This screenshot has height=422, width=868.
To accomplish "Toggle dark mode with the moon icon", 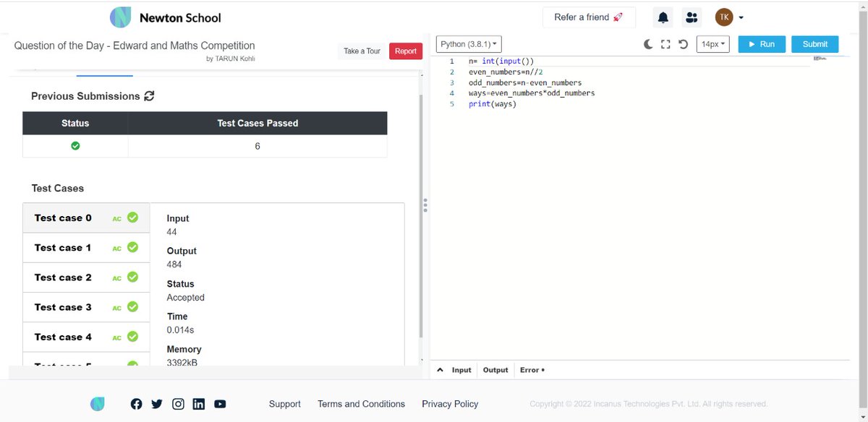I will pos(648,43).
